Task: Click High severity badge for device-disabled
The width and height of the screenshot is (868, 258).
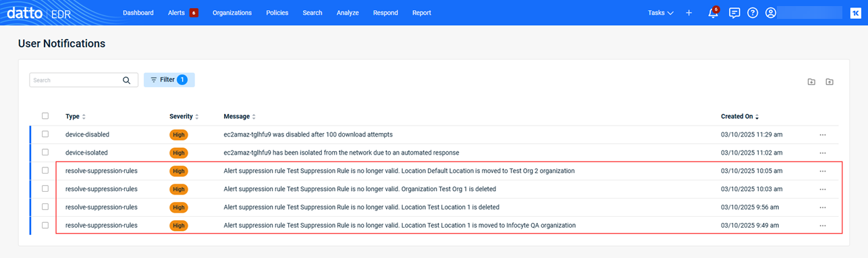Action: (178, 135)
